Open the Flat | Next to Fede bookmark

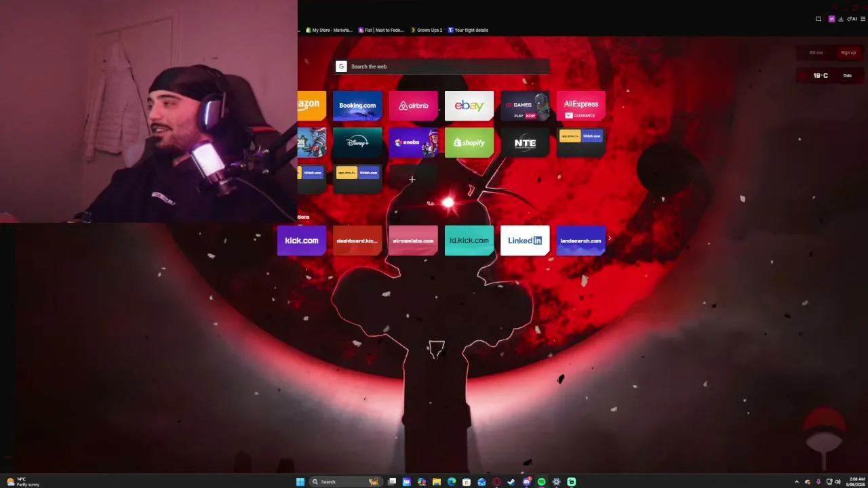[x=381, y=30]
